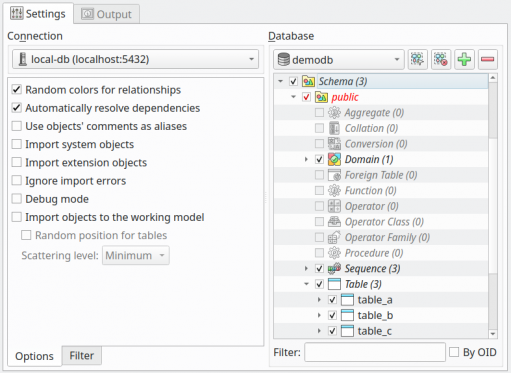Viewport: 511px width, 373px height.
Task: Uncheck the table_a checkbox
Action: [332, 300]
